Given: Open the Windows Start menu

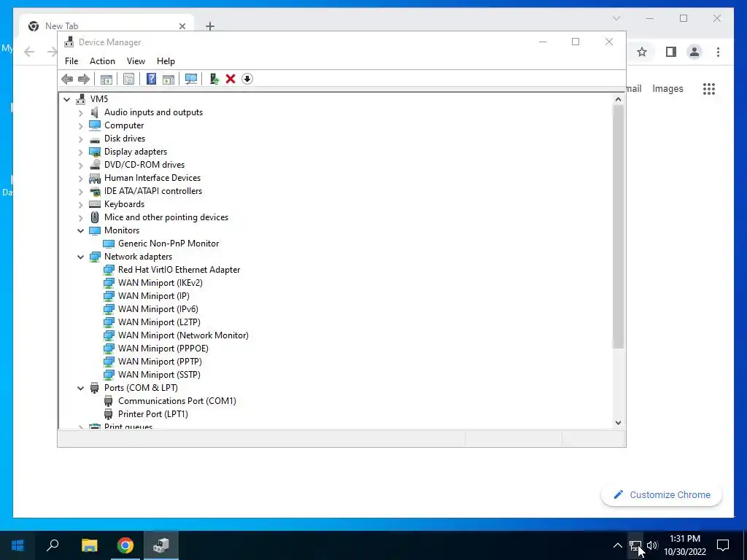Looking at the screenshot, I should tap(18, 545).
